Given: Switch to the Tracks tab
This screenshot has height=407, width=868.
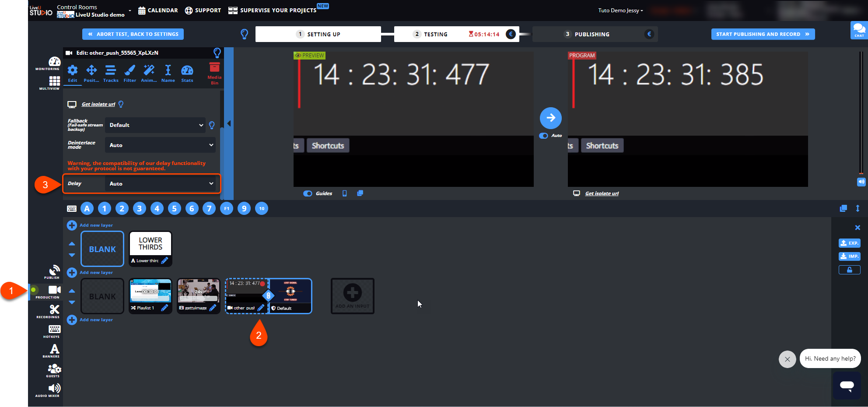Looking at the screenshot, I should coord(111,74).
